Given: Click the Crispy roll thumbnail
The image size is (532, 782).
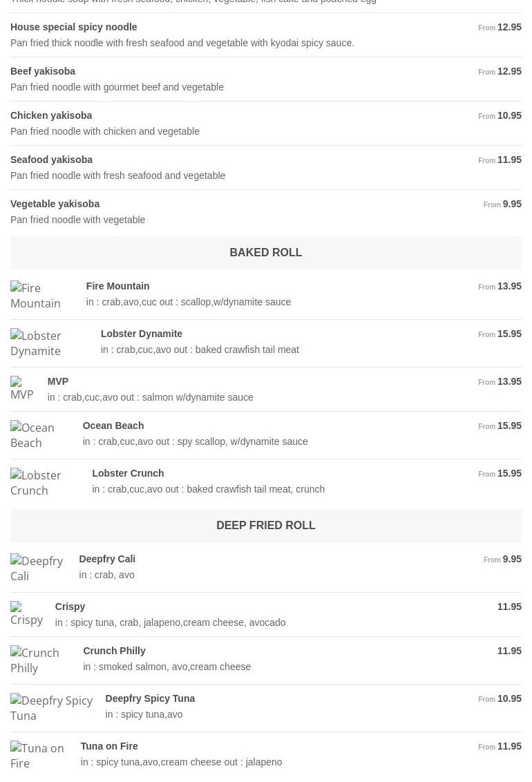Looking at the screenshot, I should [x=27, y=613].
